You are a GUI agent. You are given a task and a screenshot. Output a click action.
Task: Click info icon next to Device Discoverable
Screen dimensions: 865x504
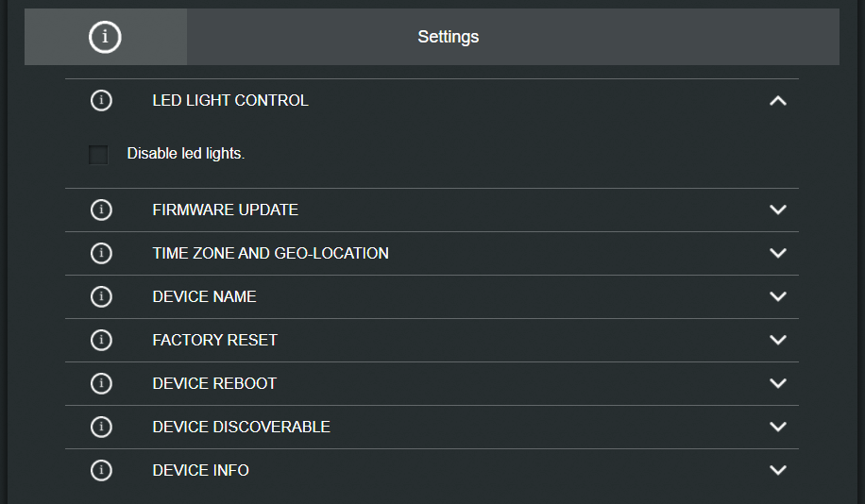tap(101, 427)
